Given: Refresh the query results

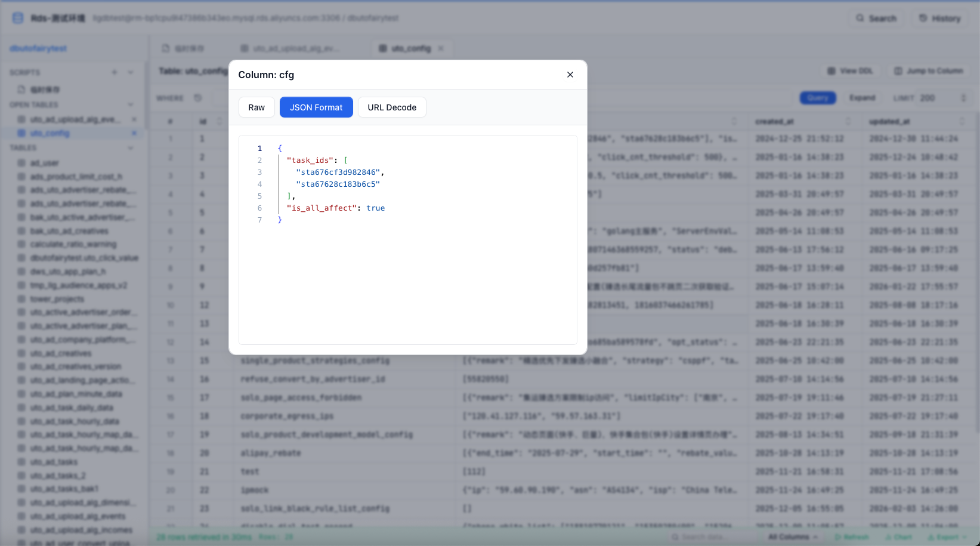Looking at the screenshot, I should pyautogui.click(x=852, y=536).
